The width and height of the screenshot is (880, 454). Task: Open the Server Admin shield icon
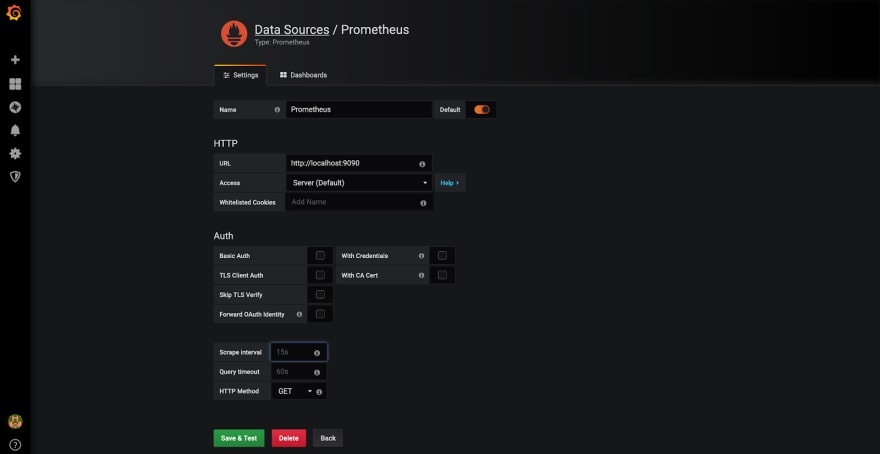coord(15,177)
